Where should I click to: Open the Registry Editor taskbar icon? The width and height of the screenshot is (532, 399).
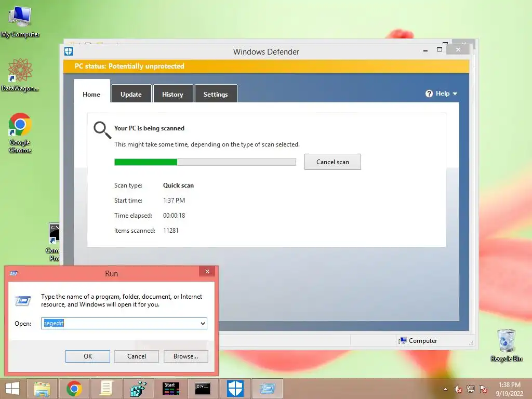138,389
